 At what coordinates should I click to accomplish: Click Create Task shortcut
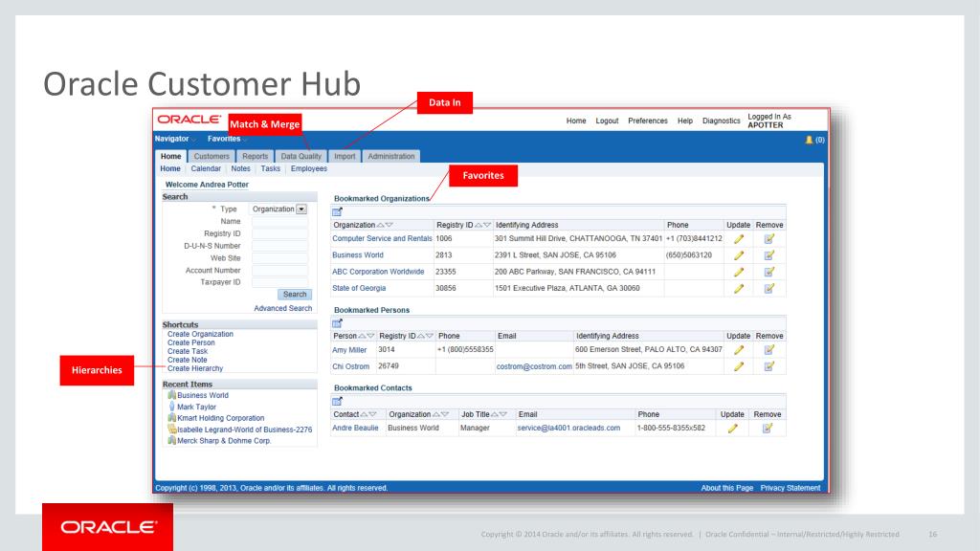(x=187, y=351)
